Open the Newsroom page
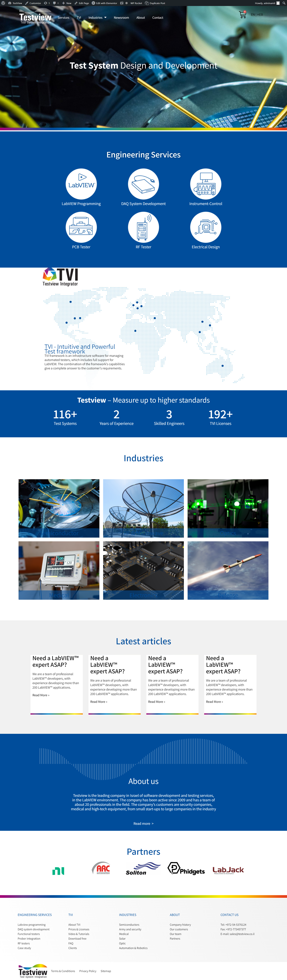The image size is (287, 980). pyautogui.click(x=121, y=18)
